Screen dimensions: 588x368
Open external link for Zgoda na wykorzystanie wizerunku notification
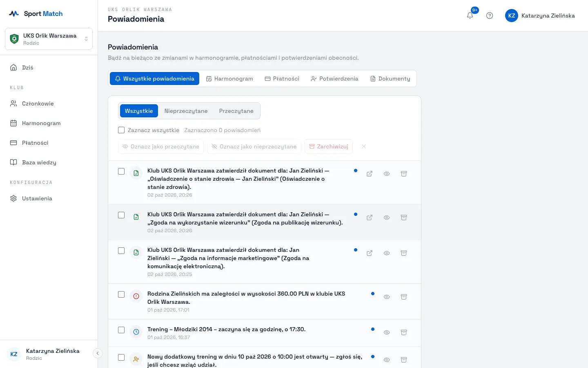click(370, 218)
